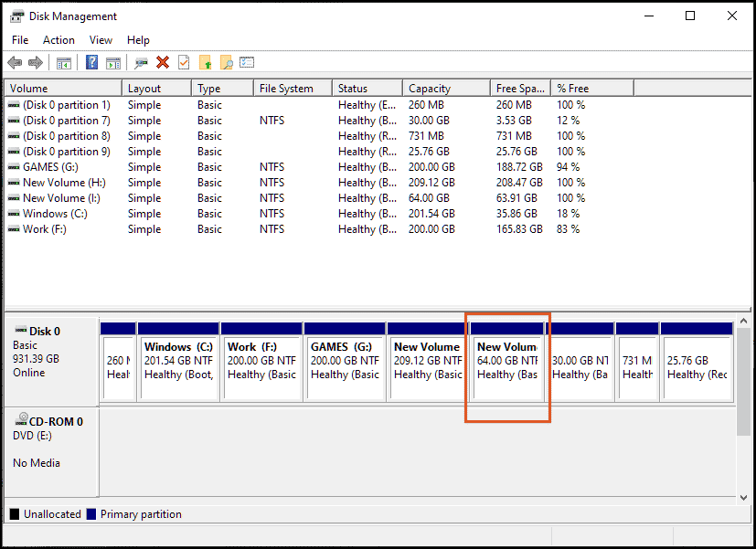Open the View menu
The image size is (756, 549).
[x=101, y=40]
